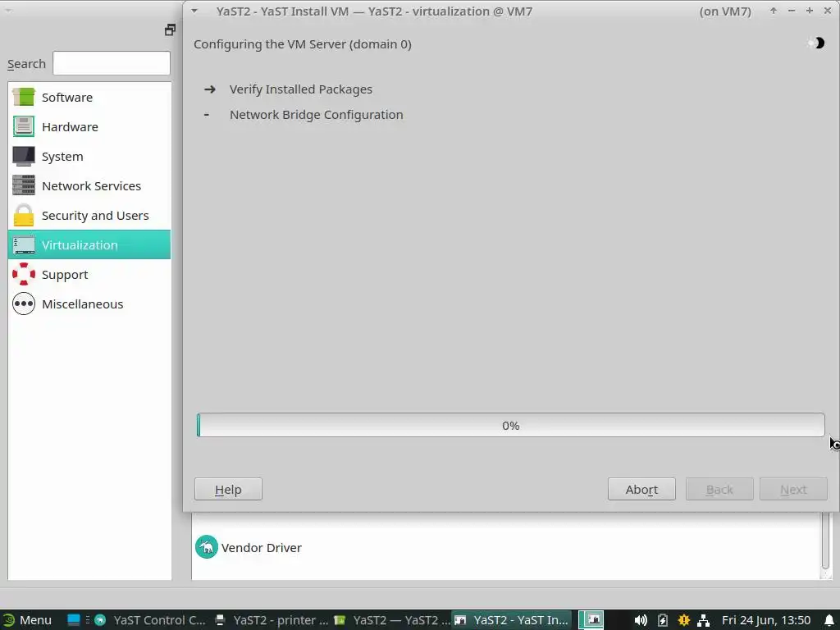This screenshot has height=630, width=840.
Task: Switch to YaST Control Center taskbar item
Action: point(151,620)
